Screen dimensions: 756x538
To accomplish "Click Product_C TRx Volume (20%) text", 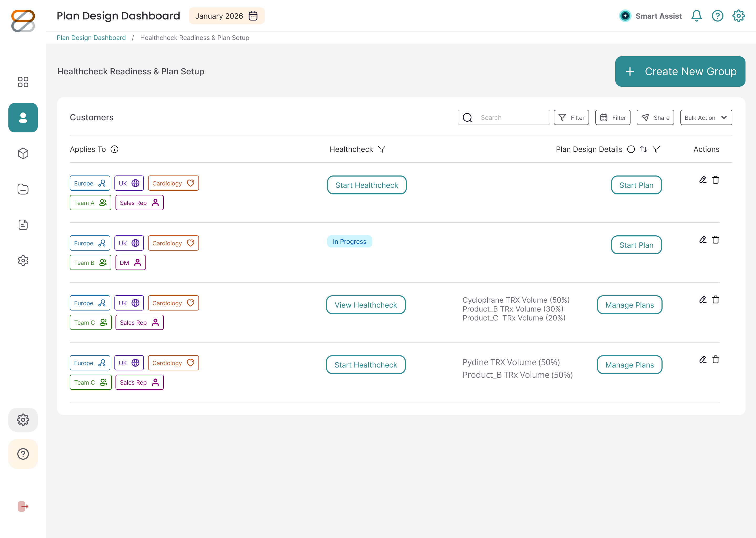I will (514, 318).
